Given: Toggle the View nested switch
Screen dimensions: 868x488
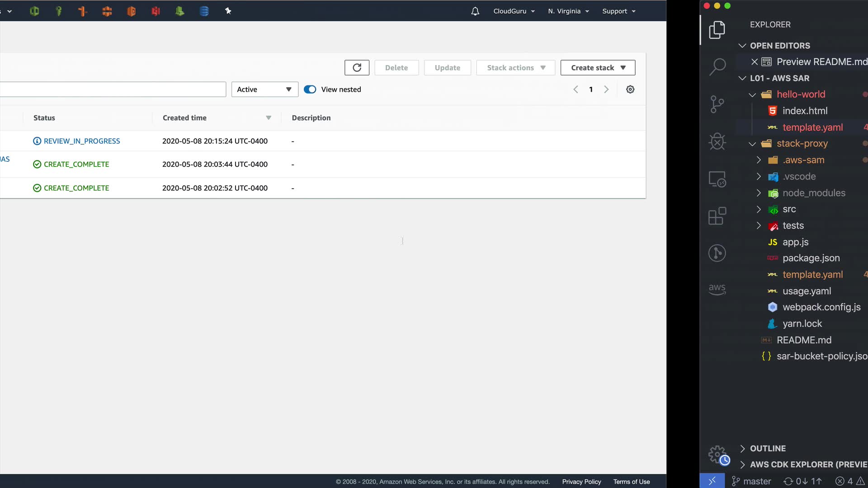Looking at the screenshot, I should [x=310, y=89].
